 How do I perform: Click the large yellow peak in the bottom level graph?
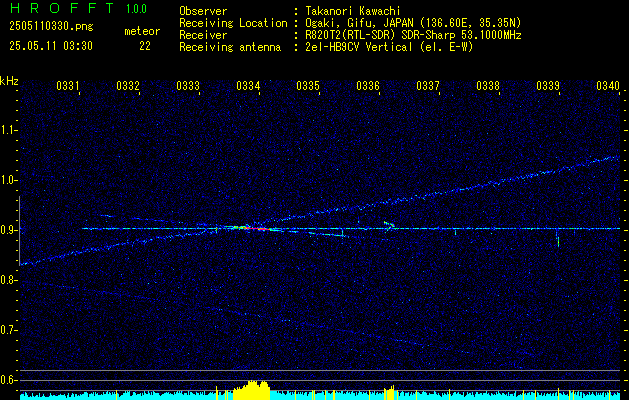[252, 390]
